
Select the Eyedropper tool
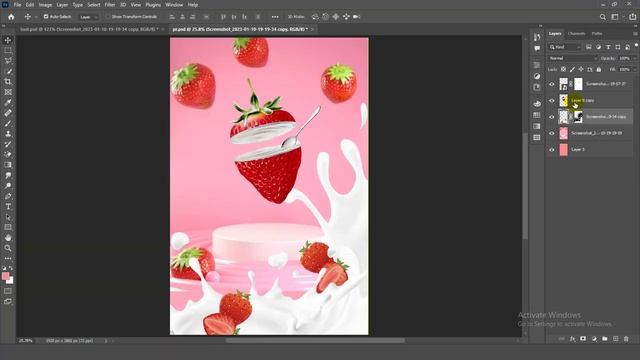coord(8,102)
